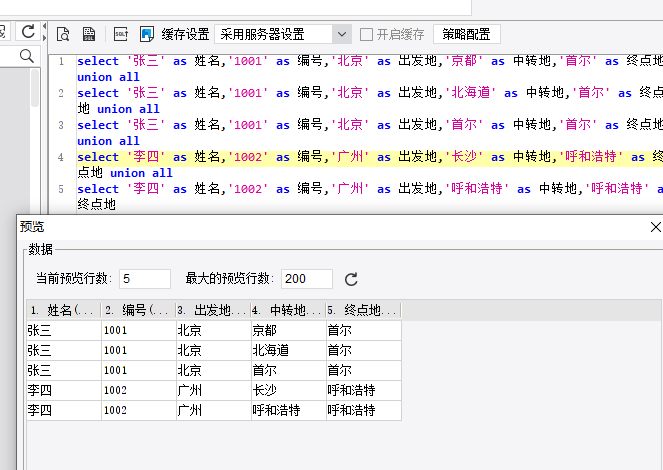Image resolution: width=663 pixels, height=470 pixels.
Task: Click the 出发地 column header
Action: [x=214, y=310]
